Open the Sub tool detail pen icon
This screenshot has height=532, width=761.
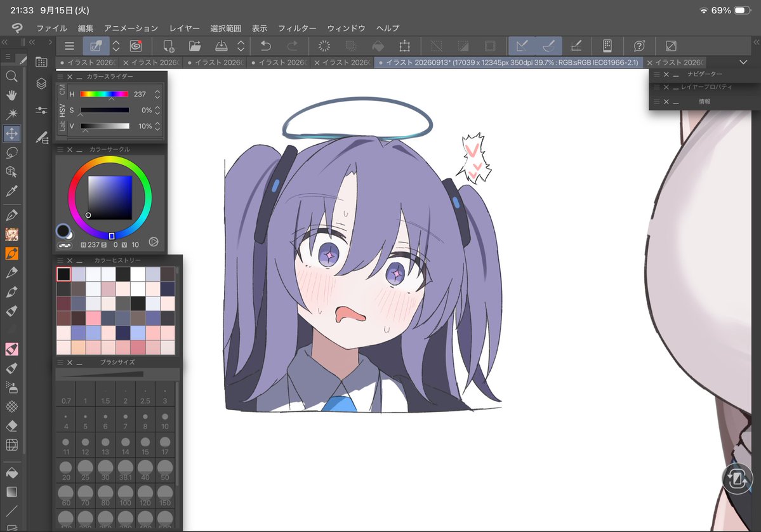pyautogui.click(x=42, y=138)
